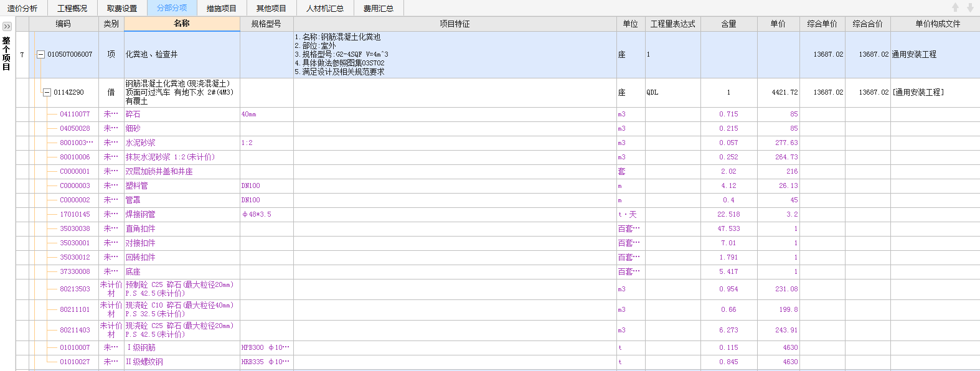Switch to the 工程概况 tab
Screen dimensions: 980x371
pos(72,8)
